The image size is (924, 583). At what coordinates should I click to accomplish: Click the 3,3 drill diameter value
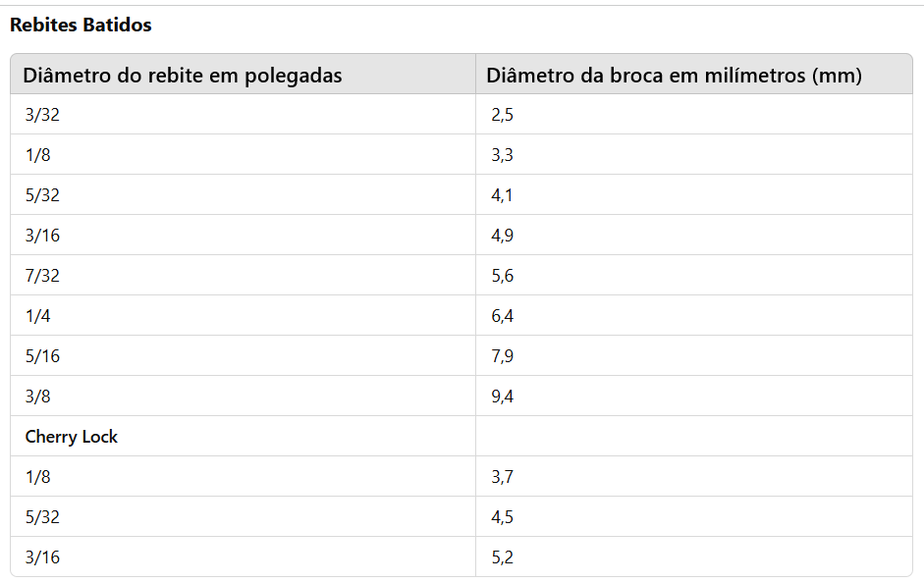tap(502, 155)
